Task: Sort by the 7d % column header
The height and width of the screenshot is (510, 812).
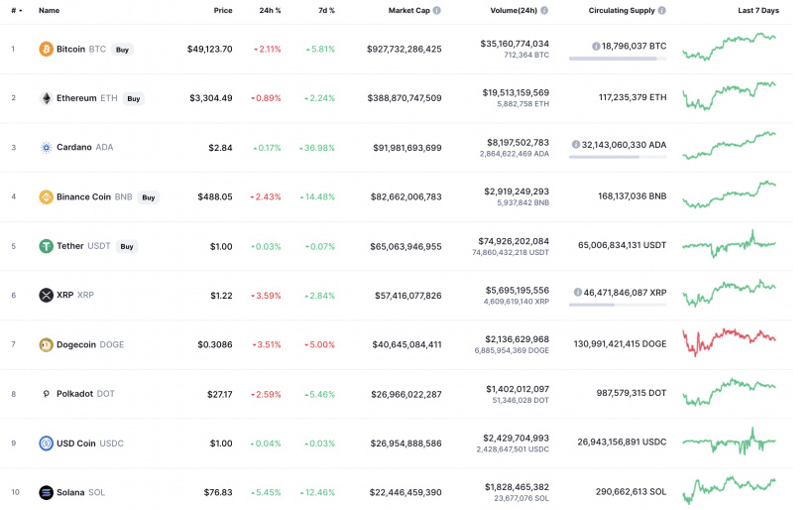Action: 325,10
